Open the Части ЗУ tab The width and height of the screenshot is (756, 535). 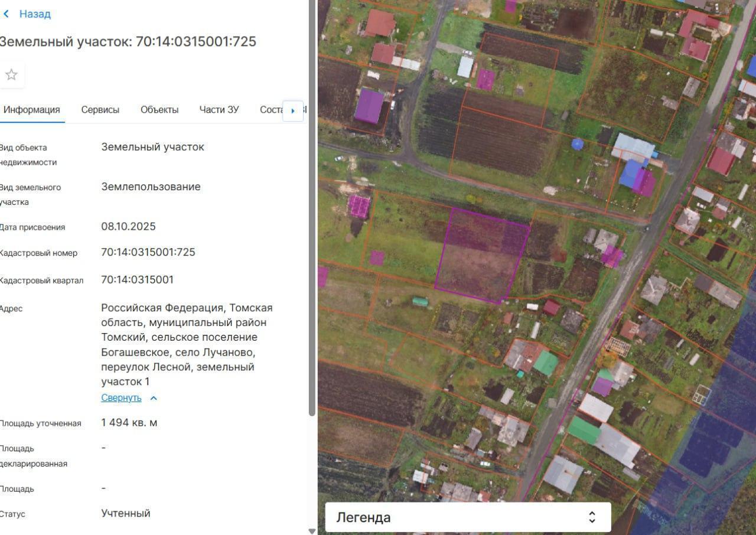219,110
